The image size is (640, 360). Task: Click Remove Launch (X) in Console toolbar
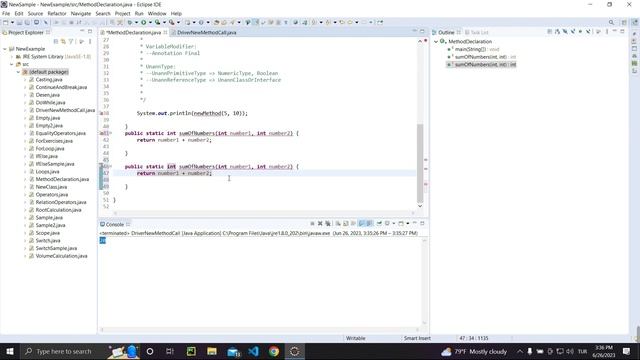[320, 224]
